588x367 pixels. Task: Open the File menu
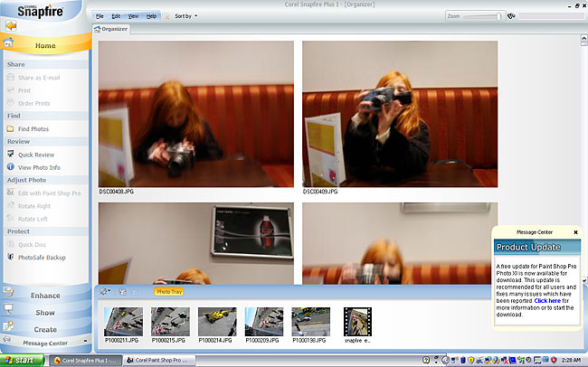(100, 16)
